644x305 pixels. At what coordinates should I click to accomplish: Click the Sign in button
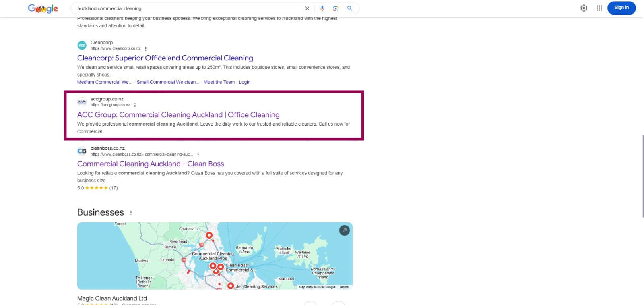(x=621, y=8)
